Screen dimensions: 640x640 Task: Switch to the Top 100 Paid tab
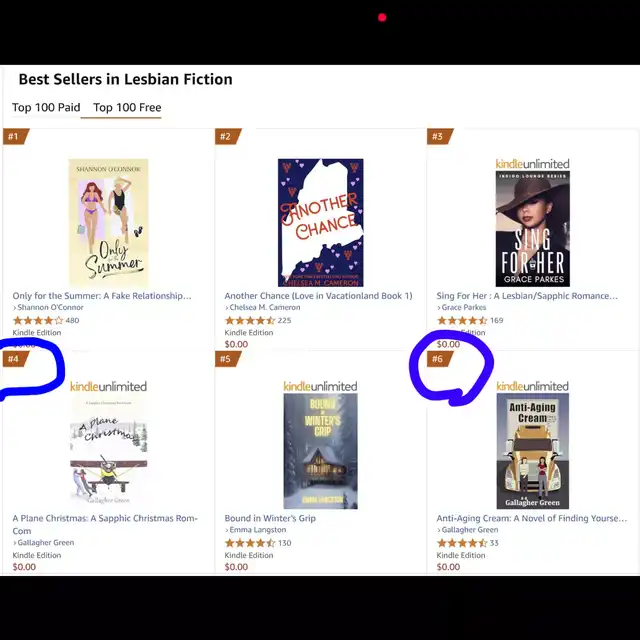pos(46,107)
